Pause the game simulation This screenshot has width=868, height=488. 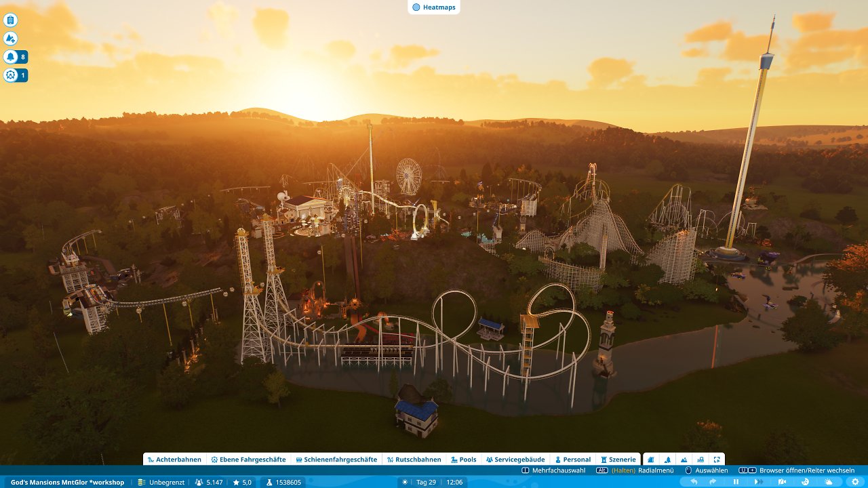(736, 482)
